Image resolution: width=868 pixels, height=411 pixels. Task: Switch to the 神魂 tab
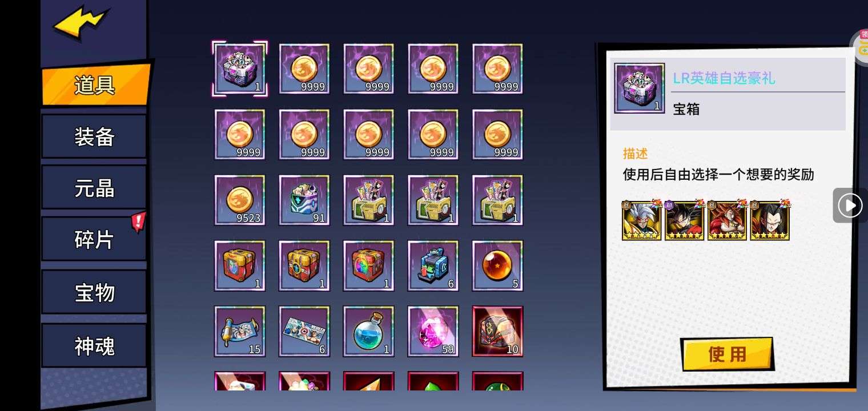coord(94,346)
